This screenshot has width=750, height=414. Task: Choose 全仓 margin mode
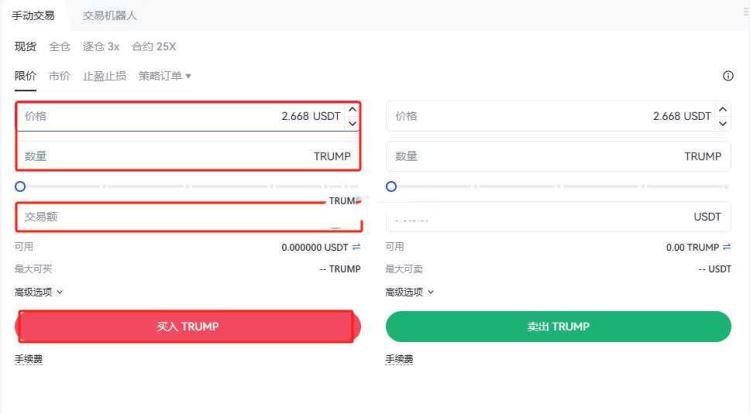[x=60, y=47]
